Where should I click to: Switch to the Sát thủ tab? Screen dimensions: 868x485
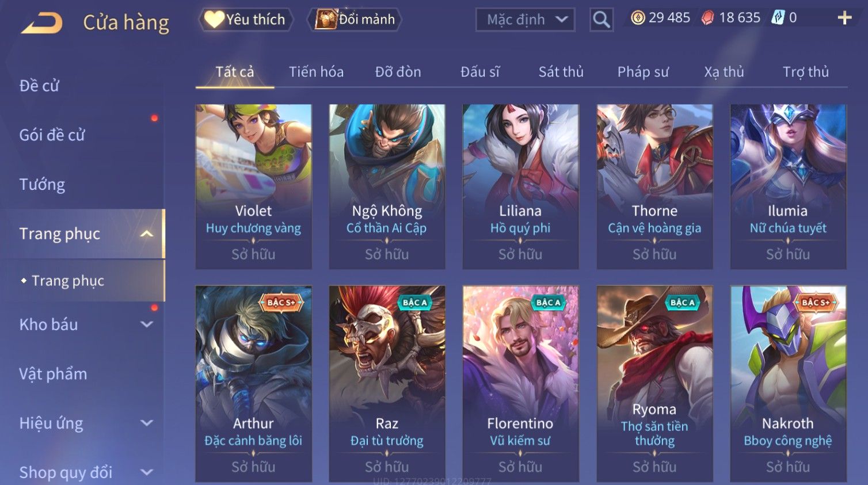point(561,72)
